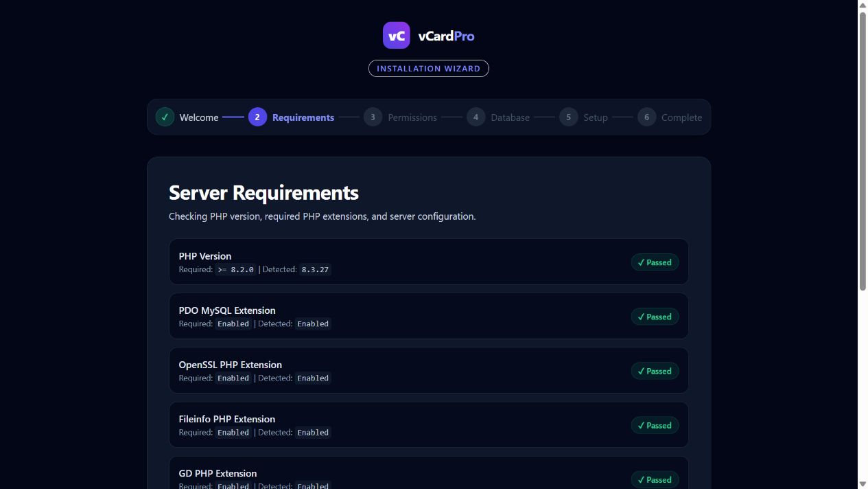Click the '>= 8.2.0' required value

point(235,270)
